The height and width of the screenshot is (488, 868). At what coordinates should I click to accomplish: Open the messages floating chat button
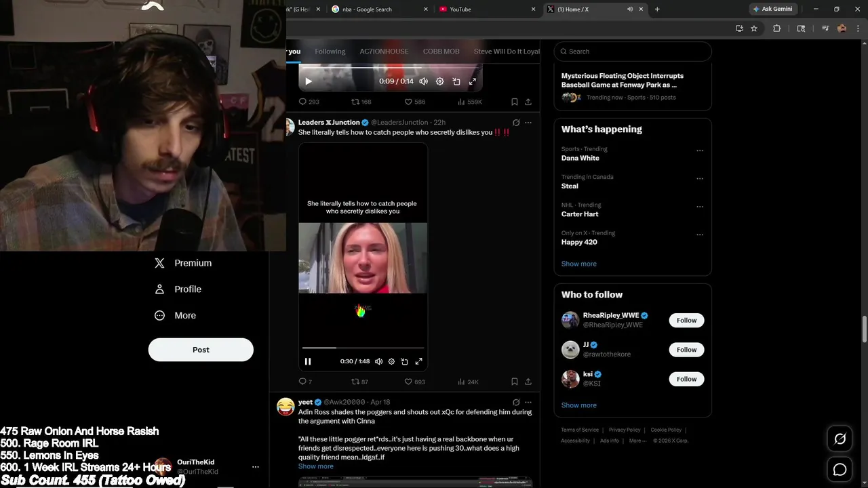pos(840,470)
